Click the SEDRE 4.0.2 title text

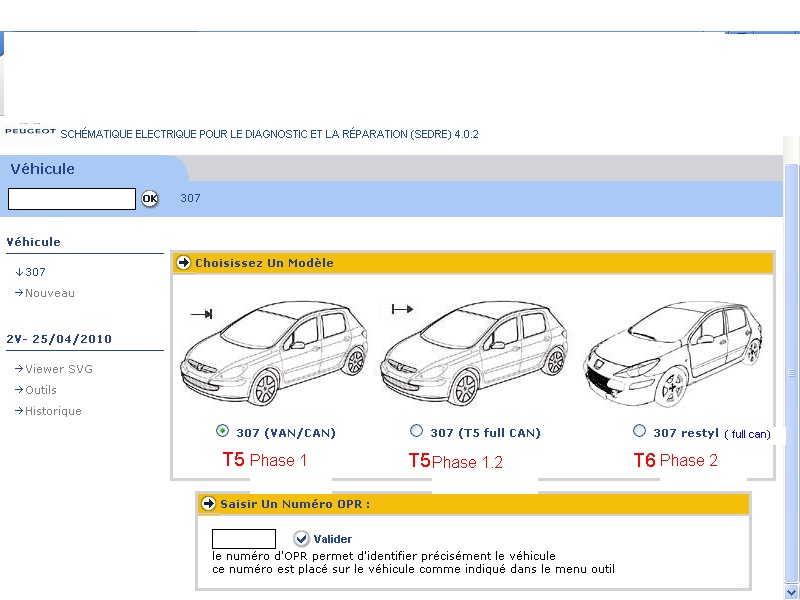[x=269, y=134]
